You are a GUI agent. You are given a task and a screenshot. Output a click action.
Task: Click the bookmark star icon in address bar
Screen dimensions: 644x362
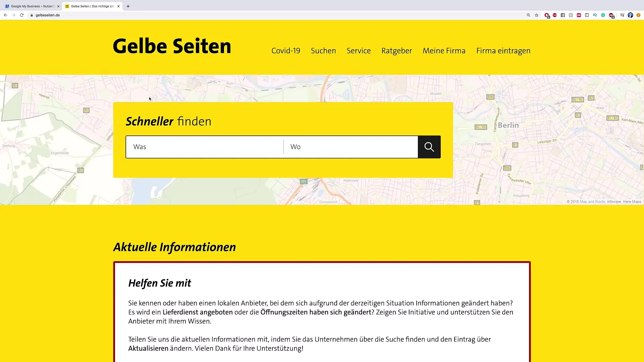tap(537, 15)
